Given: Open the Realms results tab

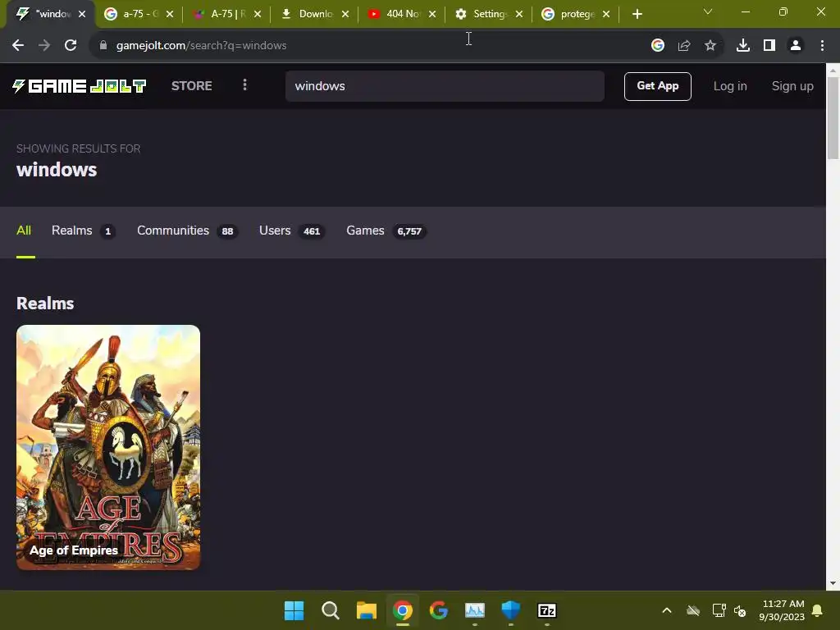Looking at the screenshot, I should tap(84, 231).
